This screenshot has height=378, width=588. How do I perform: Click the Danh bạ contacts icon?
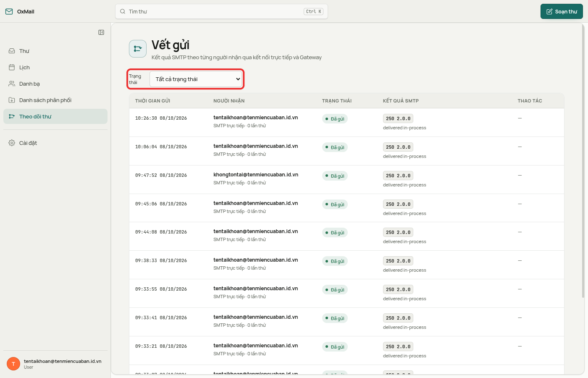coord(12,84)
